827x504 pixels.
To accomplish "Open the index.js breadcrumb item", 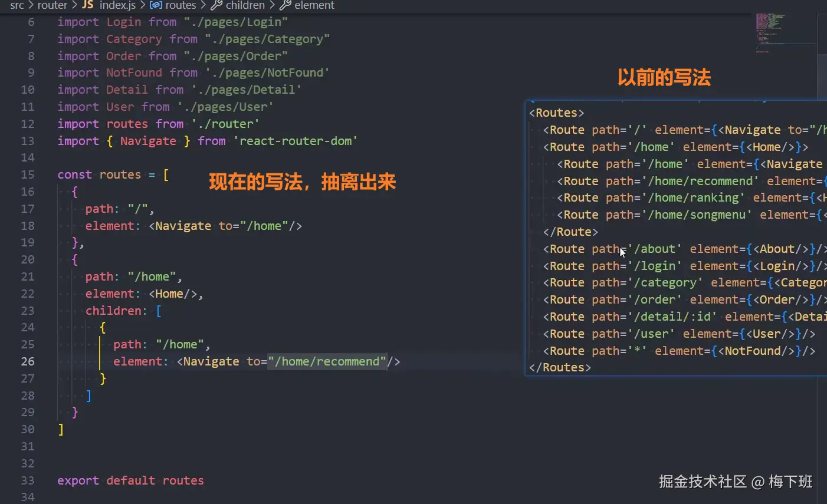I will pos(117,5).
